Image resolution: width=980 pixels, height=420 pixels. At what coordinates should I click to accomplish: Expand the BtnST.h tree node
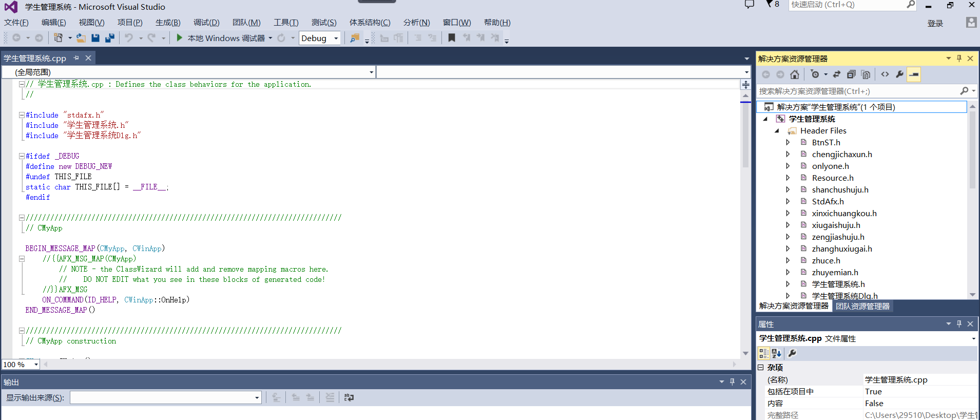[788, 143]
